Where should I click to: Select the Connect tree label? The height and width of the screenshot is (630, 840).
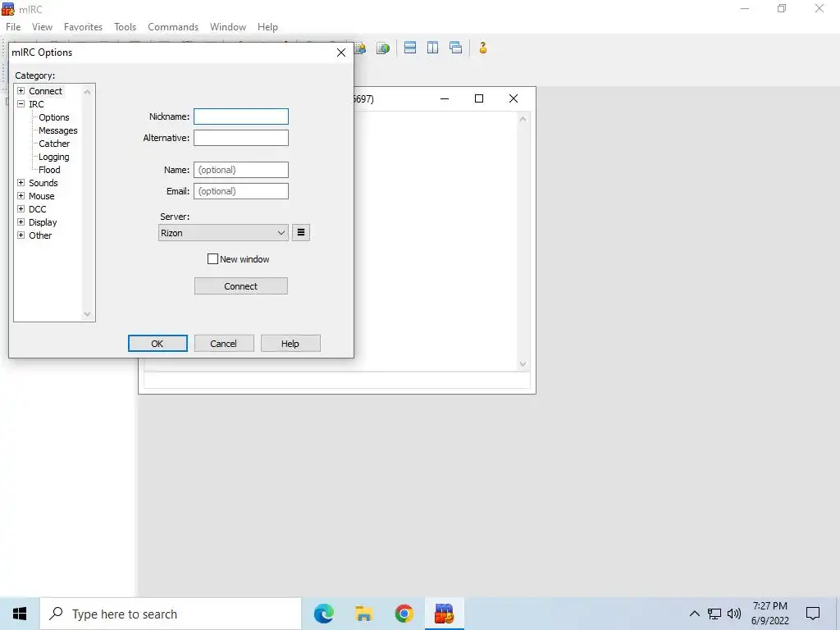click(45, 91)
